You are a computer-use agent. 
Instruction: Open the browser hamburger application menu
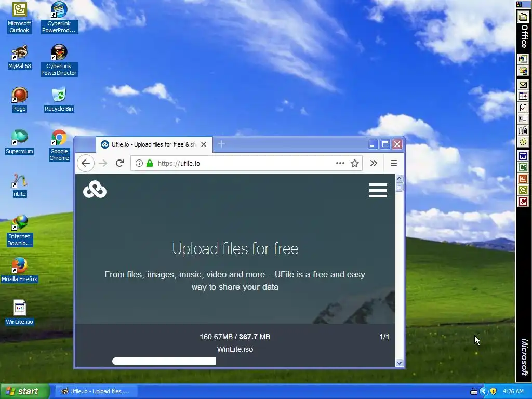point(394,163)
